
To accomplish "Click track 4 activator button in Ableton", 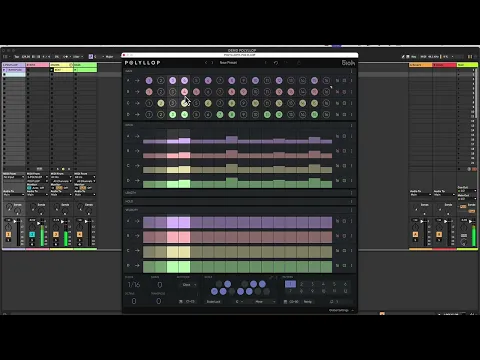I will point(79,235).
